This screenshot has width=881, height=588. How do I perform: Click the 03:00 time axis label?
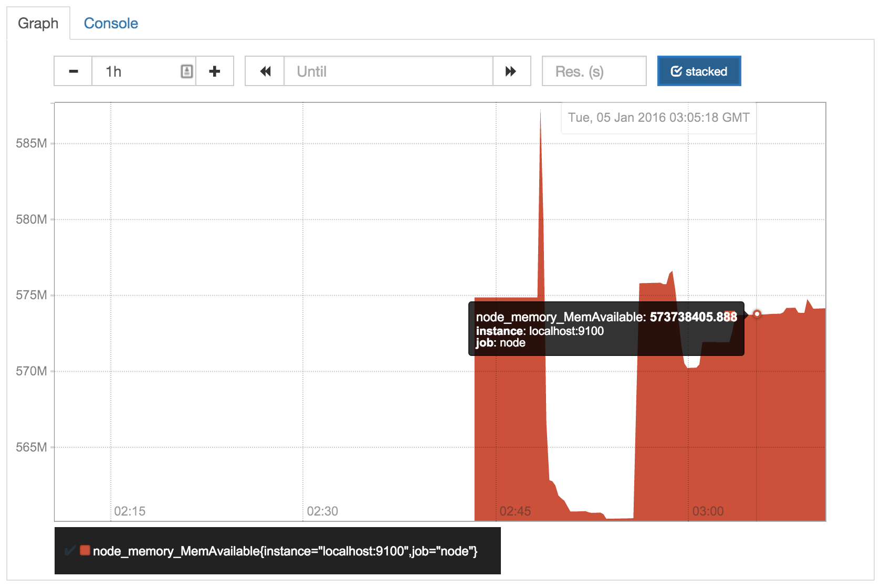click(x=708, y=511)
